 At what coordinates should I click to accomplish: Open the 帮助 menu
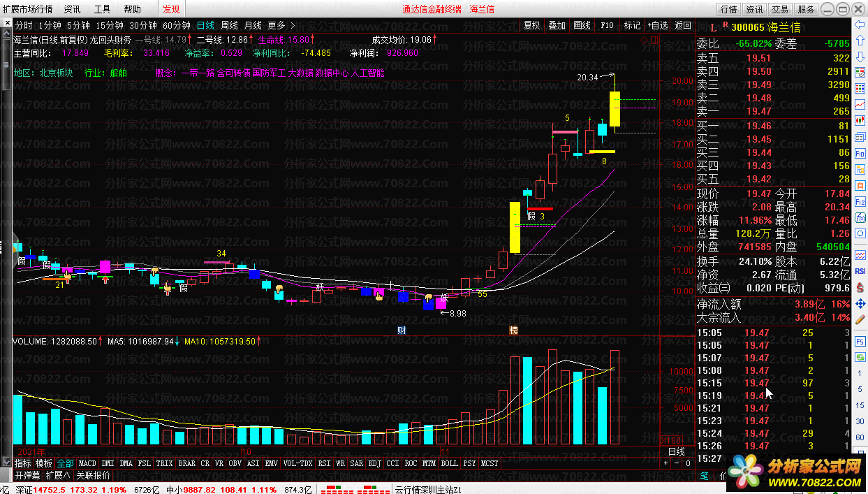132,9
